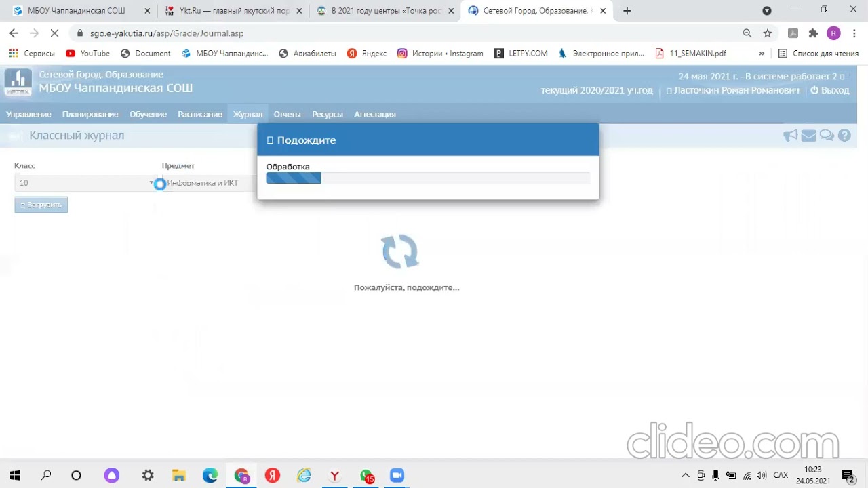The image size is (868, 488).
Task: Open the Ресурсы menu
Action: pyautogui.click(x=328, y=114)
